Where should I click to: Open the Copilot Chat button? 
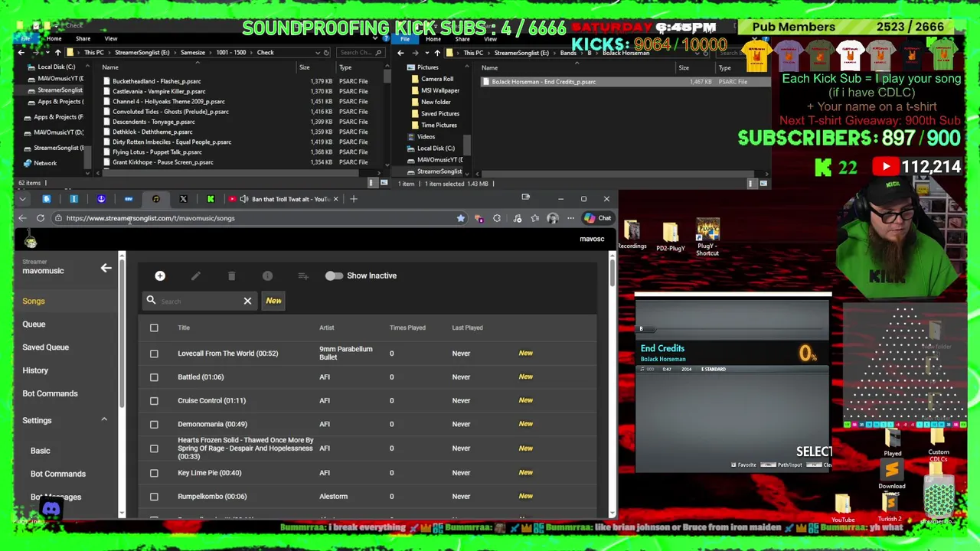[x=597, y=218]
